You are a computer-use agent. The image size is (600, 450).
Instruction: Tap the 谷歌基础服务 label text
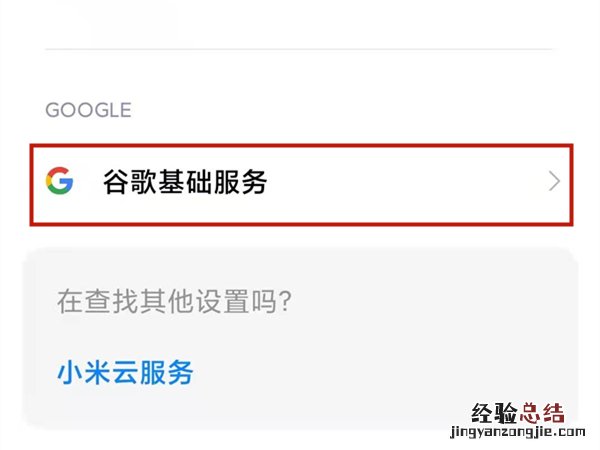pyautogui.click(x=185, y=182)
